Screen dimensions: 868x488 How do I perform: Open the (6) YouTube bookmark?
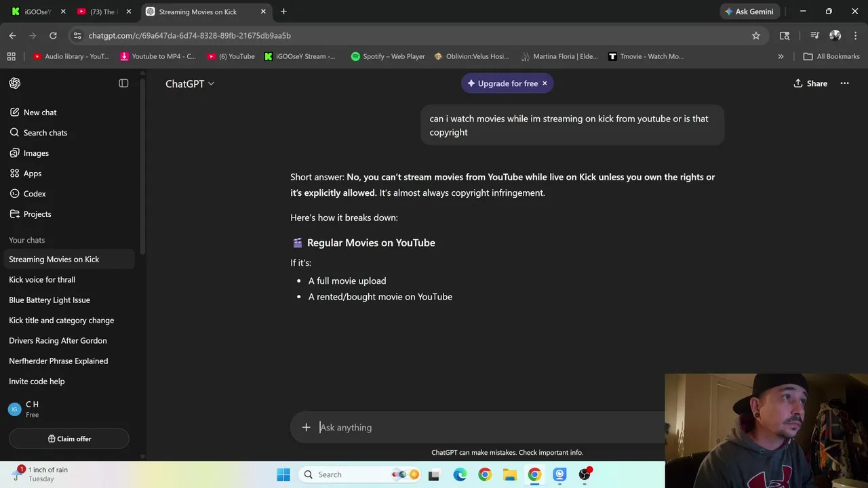point(231,56)
